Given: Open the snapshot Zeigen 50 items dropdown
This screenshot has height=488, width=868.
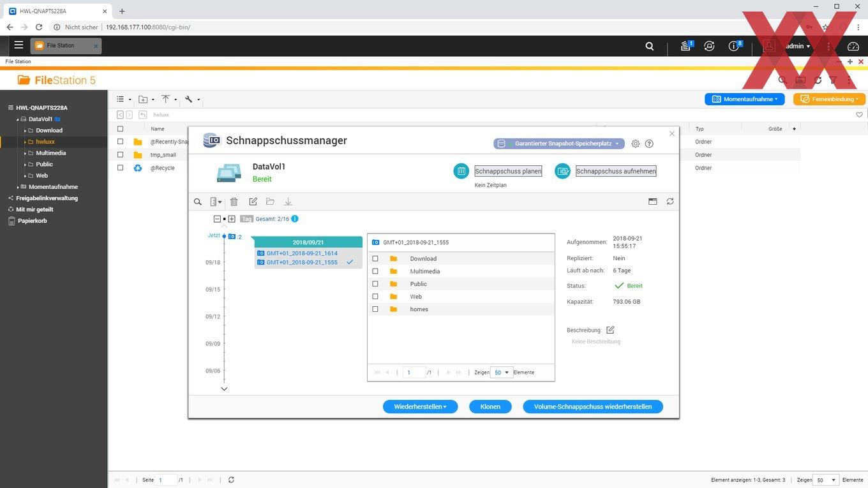Looking at the screenshot, I should [502, 373].
